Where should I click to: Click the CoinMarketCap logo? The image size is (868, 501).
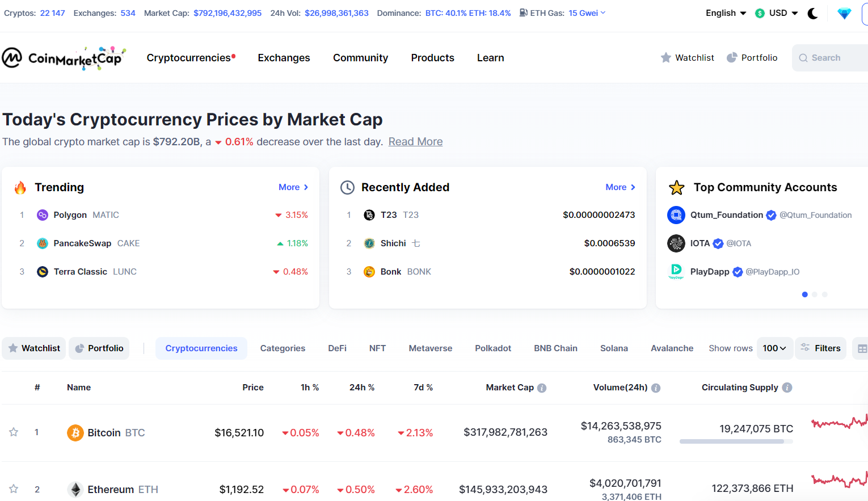pos(64,58)
